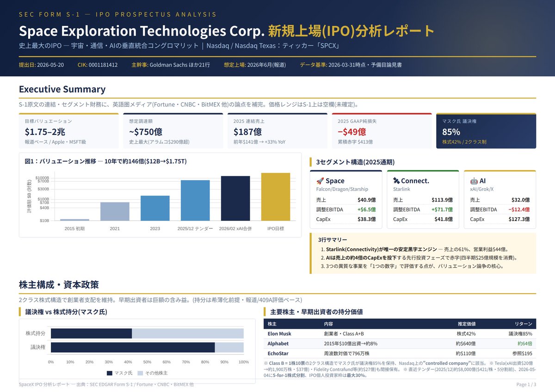Click the 図1：バリュエーション推移 chart title
Image resolution: width=555 pixels, height=392 pixels.
coord(106,161)
